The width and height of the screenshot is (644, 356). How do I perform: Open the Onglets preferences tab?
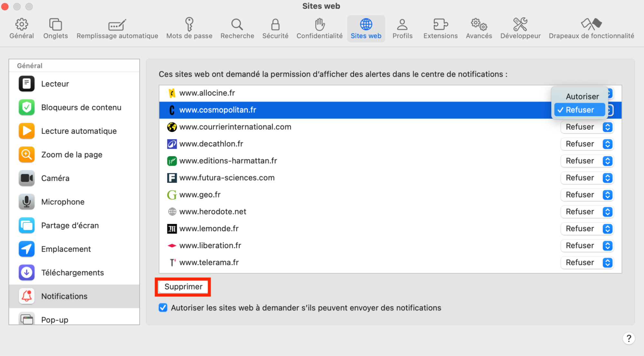pos(55,28)
